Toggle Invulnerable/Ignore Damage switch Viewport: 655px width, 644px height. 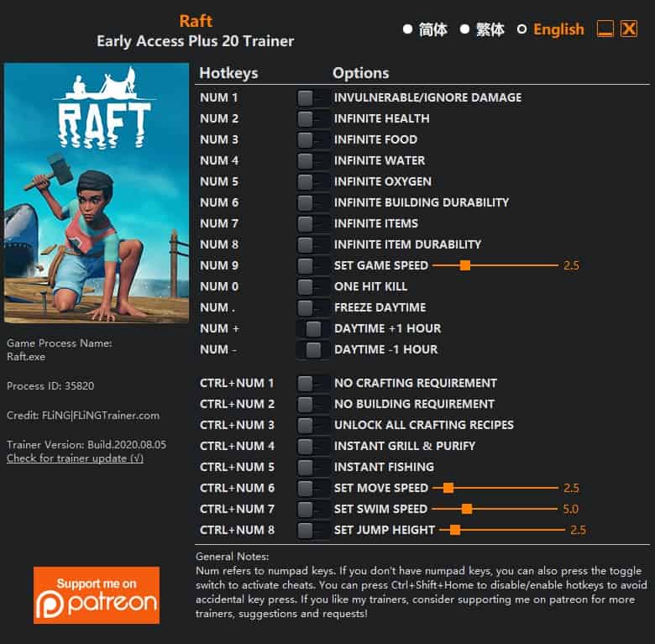coord(313,98)
